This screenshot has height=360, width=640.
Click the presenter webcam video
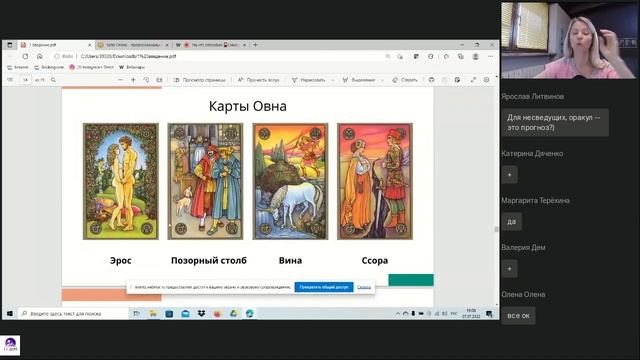569,40
